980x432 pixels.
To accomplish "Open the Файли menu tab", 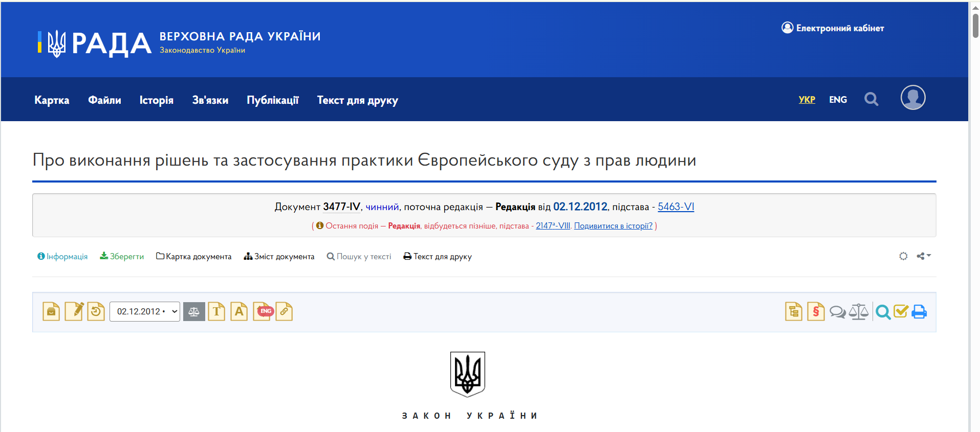I will [x=104, y=100].
